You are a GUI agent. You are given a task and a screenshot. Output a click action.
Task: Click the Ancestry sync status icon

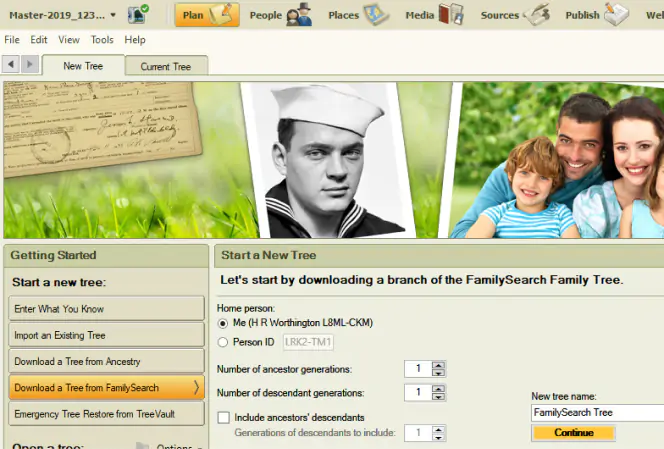138,15
